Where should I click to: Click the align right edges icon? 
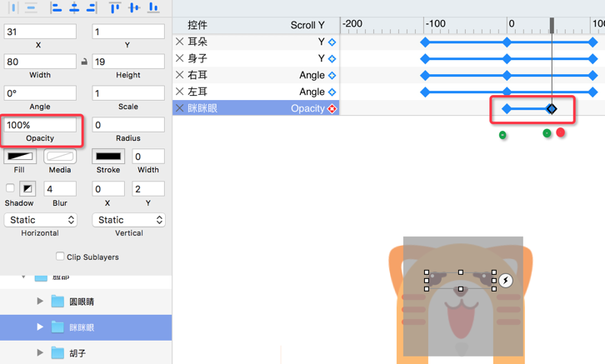pos(92,7)
